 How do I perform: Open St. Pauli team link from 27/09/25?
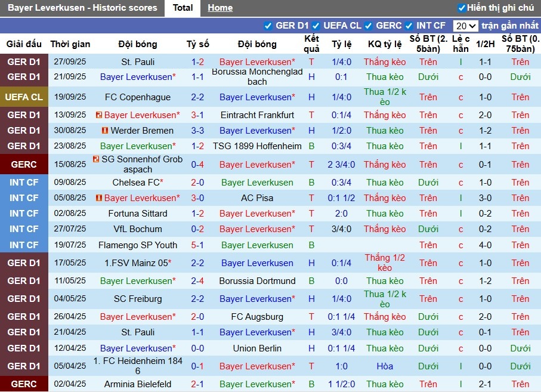tap(138, 62)
